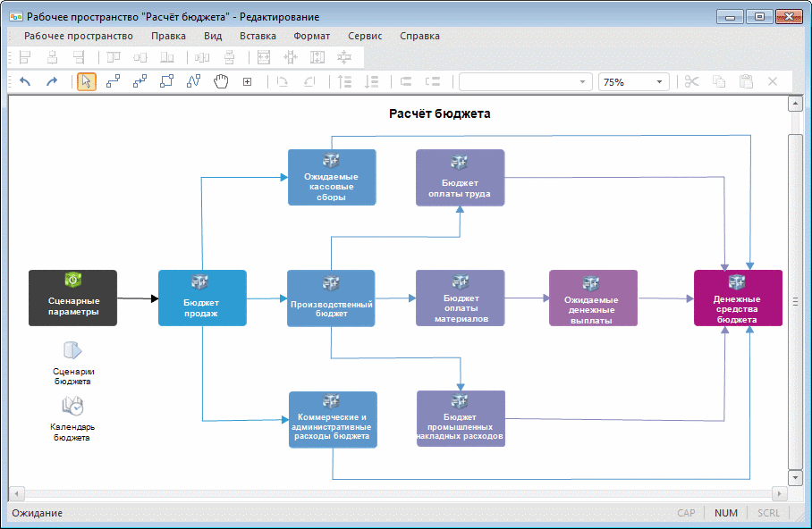Click the vertical scrollbar up arrow
Viewport: 812px width, 529px height.
(795, 103)
